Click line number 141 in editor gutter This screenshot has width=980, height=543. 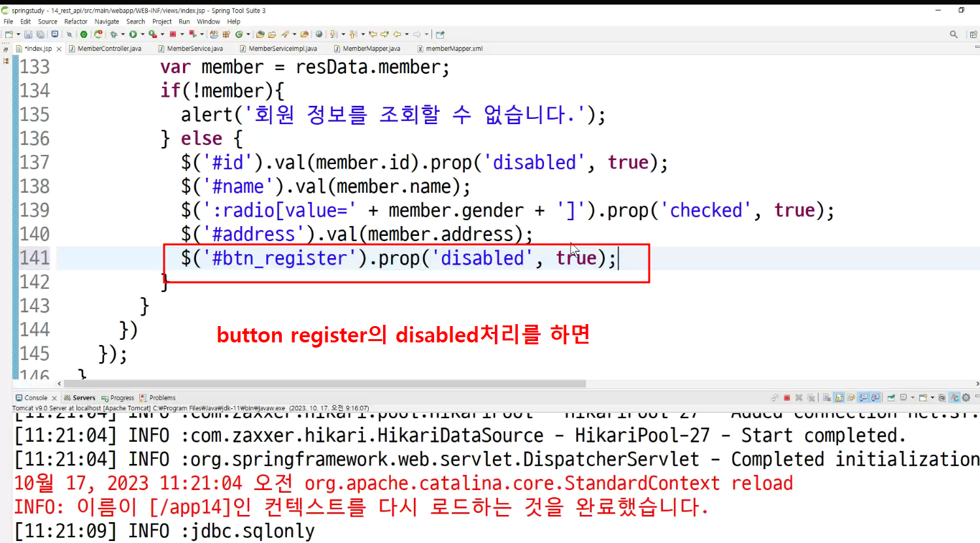tap(35, 258)
